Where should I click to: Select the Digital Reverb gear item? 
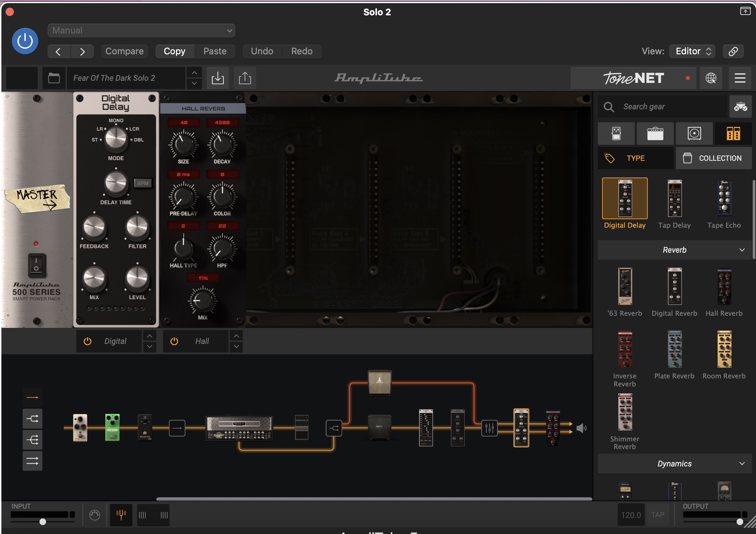coord(674,292)
